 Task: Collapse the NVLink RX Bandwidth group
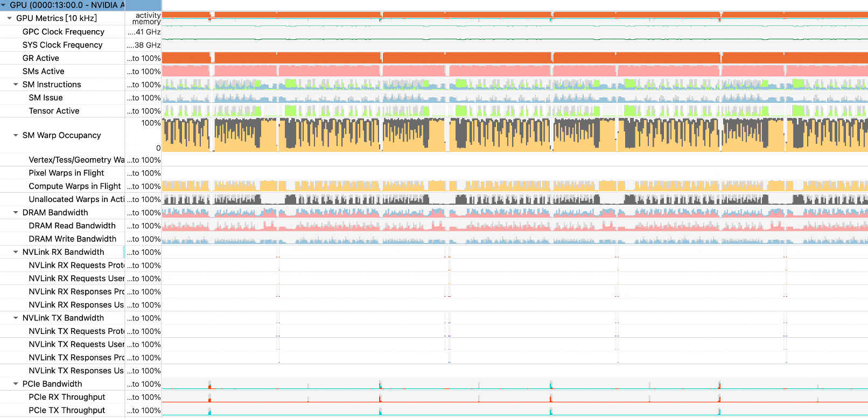tap(16, 252)
